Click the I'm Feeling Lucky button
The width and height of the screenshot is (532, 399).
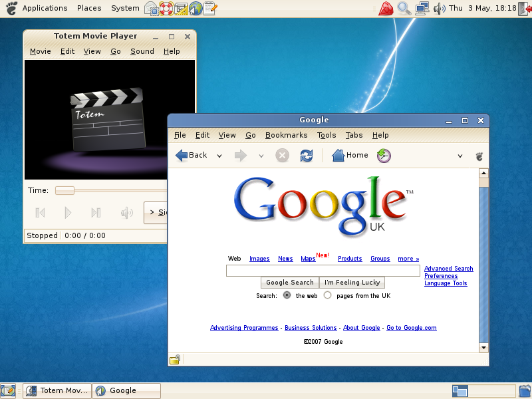(352, 282)
